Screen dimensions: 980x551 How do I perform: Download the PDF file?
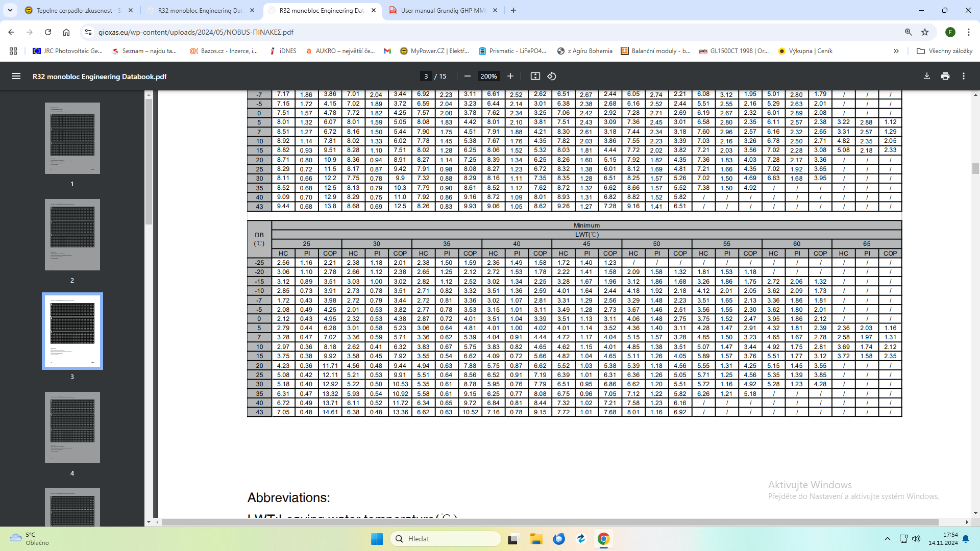(926, 76)
